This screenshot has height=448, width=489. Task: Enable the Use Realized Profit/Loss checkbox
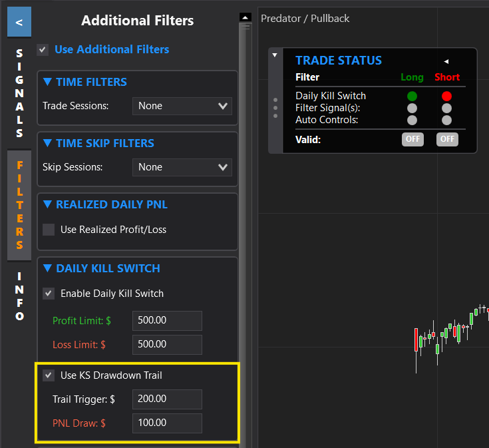coord(49,230)
